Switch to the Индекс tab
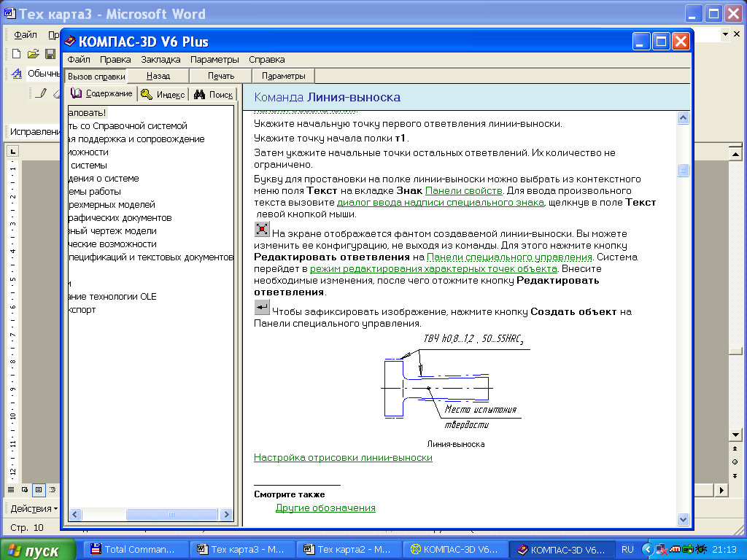The image size is (747, 560). pos(163,94)
